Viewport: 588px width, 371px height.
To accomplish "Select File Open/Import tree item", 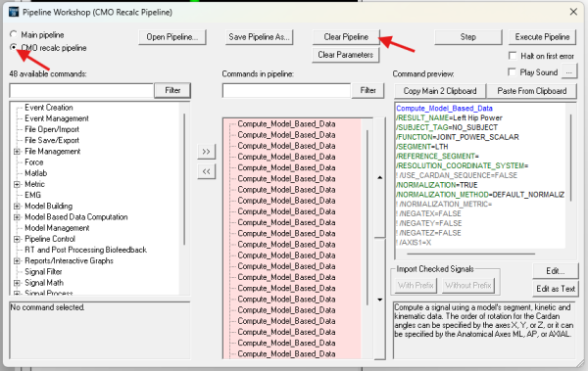I will point(52,129).
